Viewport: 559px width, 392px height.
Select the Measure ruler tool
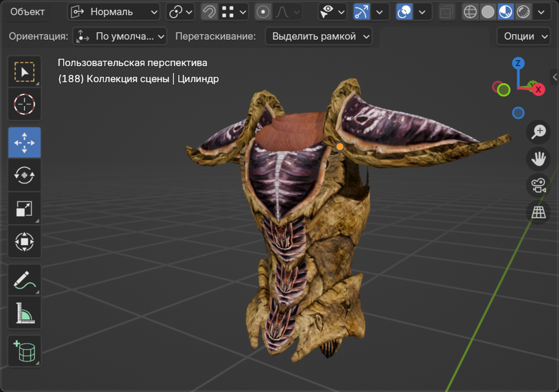(24, 313)
